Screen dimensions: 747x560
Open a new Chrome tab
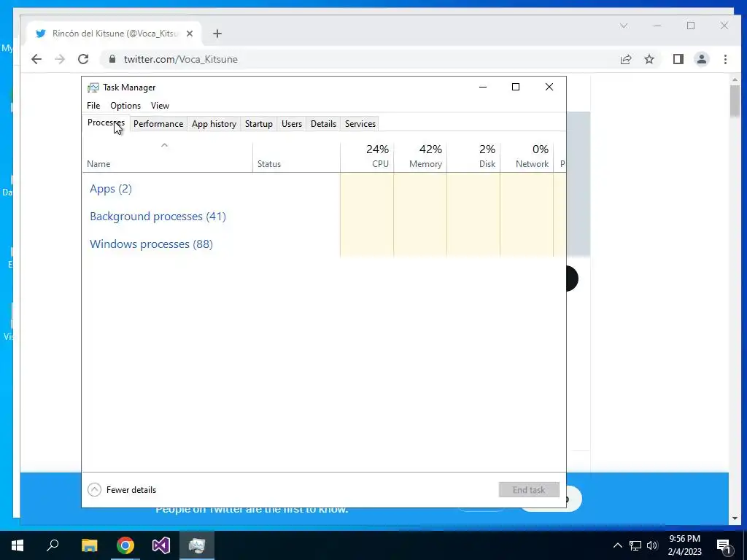tap(217, 34)
